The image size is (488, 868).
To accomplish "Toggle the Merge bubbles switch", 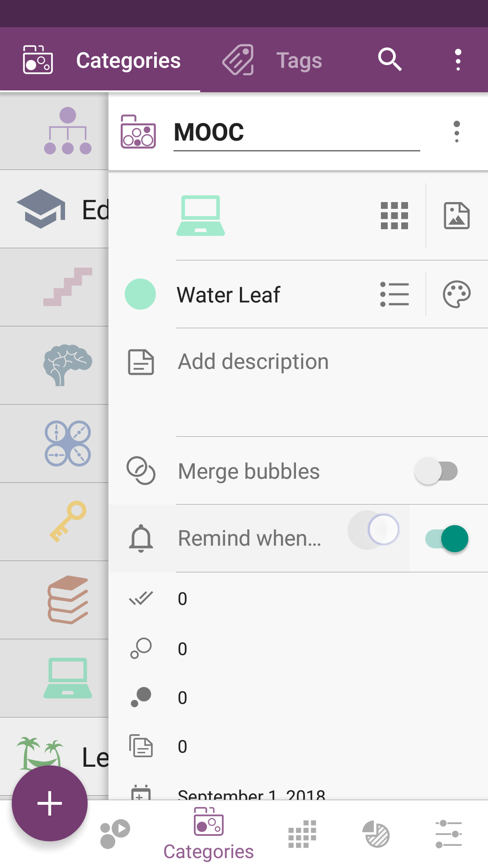I will point(436,471).
